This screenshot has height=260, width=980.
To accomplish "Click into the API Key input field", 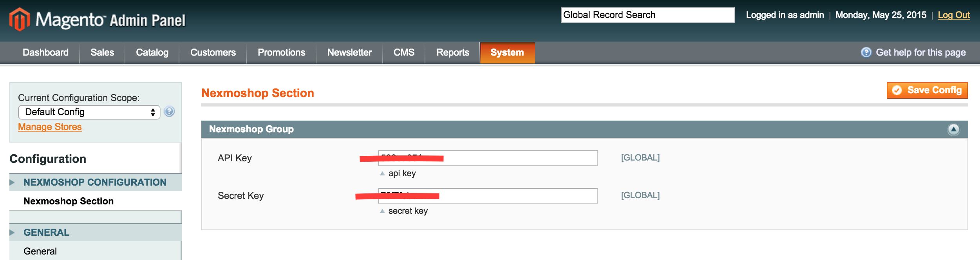I will click(x=488, y=158).
